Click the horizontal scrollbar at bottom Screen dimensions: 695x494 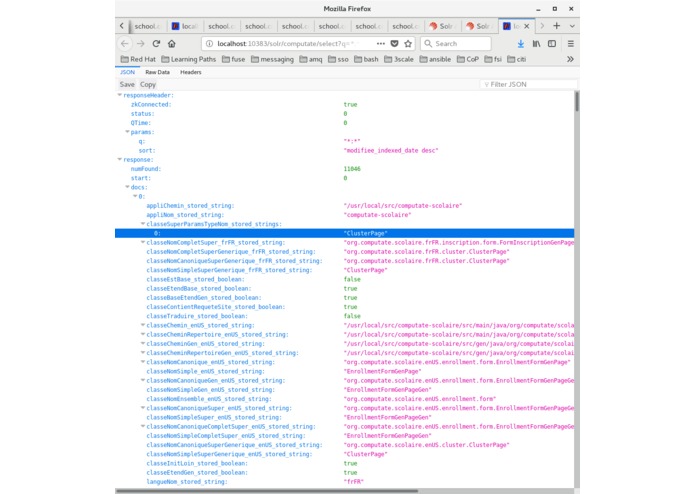point(266,491)
